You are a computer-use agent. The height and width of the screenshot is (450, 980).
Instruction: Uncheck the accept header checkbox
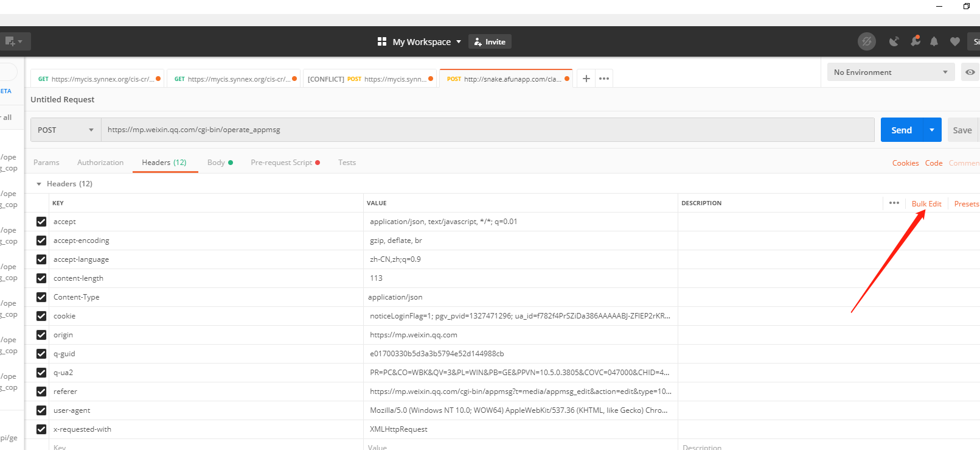point(41,222)
